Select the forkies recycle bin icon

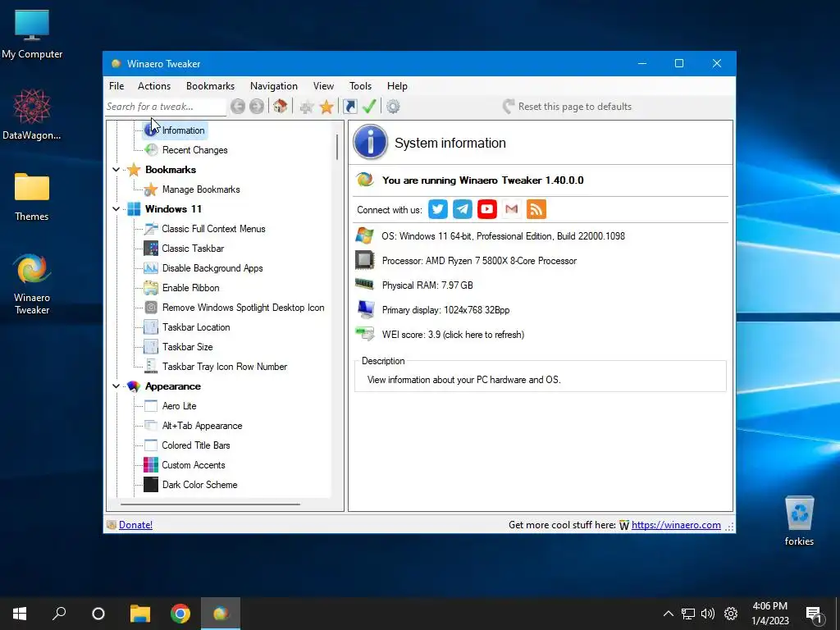point(799,520)
